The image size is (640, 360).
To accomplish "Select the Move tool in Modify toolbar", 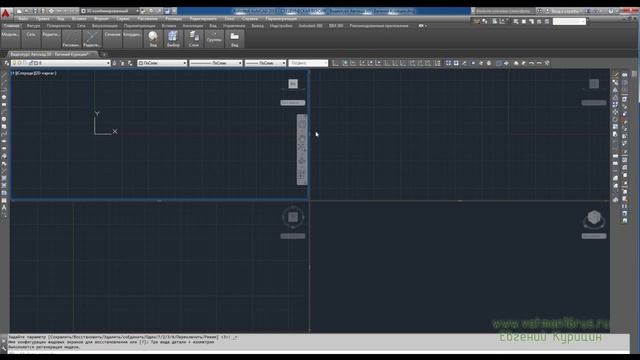I will 616,112.
